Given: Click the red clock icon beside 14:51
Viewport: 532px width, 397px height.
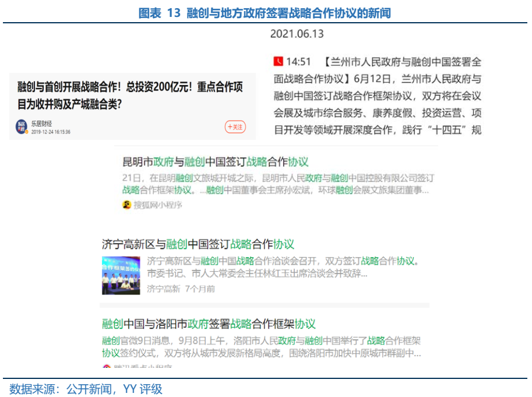Looking at the screenshot, I should [278, 61].
